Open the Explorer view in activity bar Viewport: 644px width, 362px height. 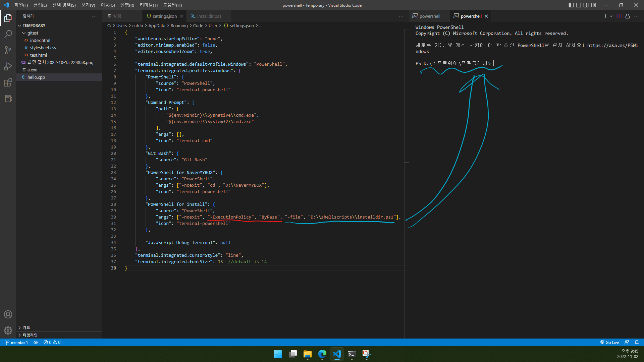click(x=8, y=18)
